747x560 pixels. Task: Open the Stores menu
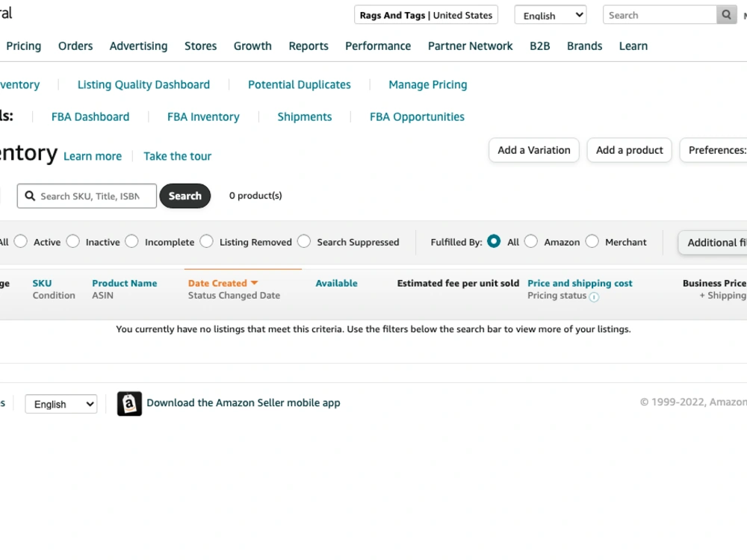click(x=200, y=46)
